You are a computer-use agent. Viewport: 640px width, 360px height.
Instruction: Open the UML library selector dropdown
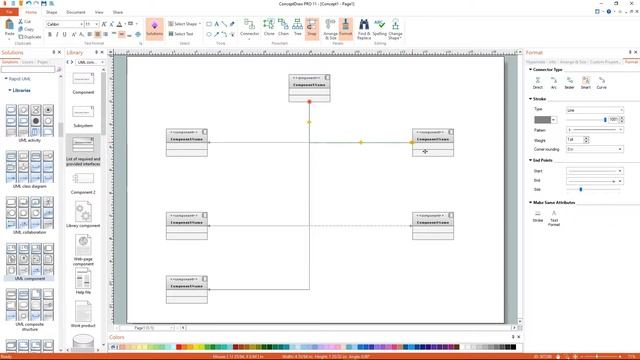[91, 62]
